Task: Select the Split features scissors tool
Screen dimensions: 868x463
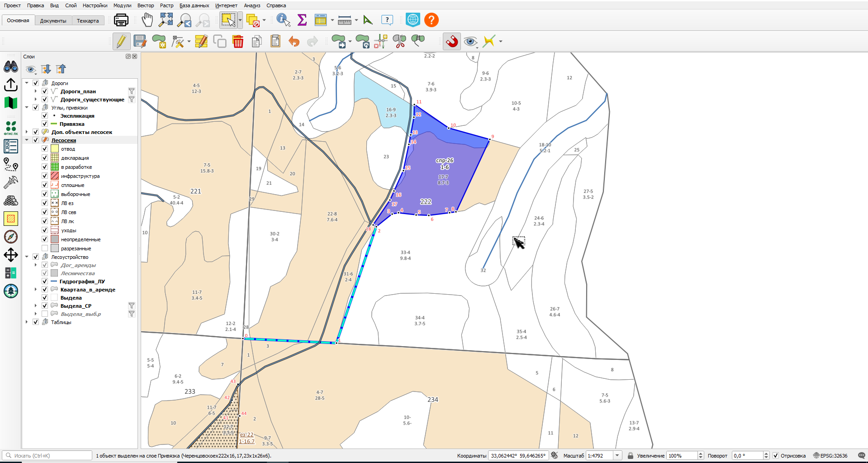Action: pos(399,42)
